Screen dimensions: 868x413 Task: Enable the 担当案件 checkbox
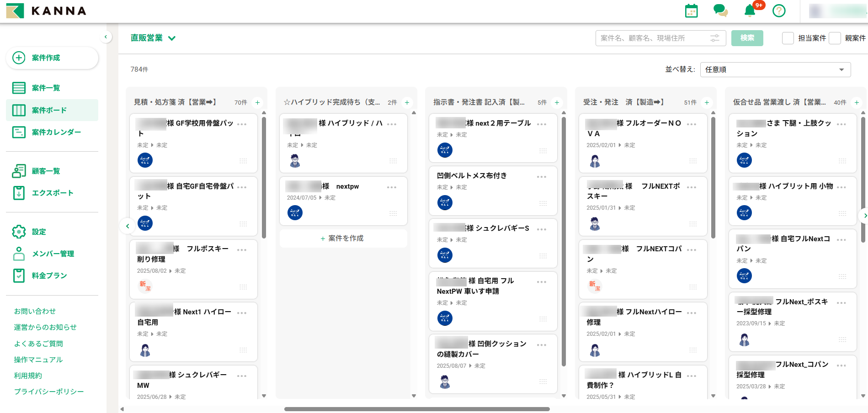point(788,38)
